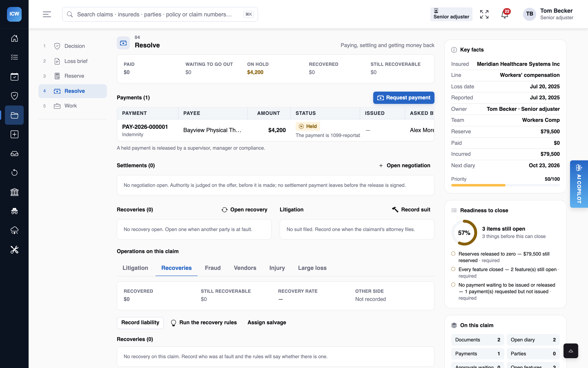Viewport: 588px width, 368px height.
Task: Open the inbox tray icon in sidebar
Action: (x=14, y=154)
